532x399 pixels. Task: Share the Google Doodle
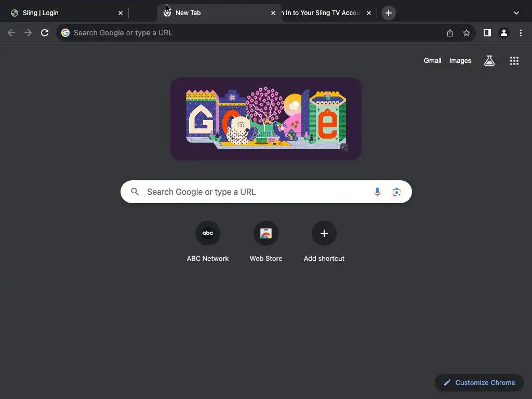[344, 148]
